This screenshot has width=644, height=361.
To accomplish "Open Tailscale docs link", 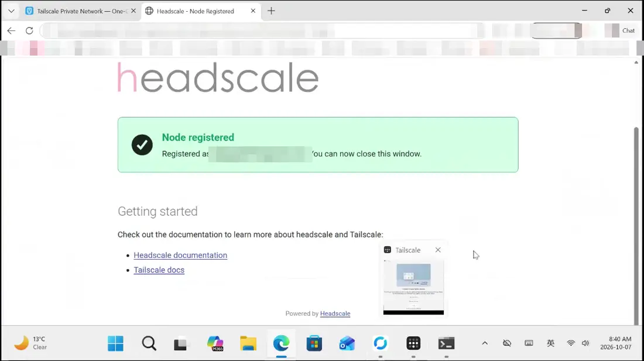I will pos(159,270).
